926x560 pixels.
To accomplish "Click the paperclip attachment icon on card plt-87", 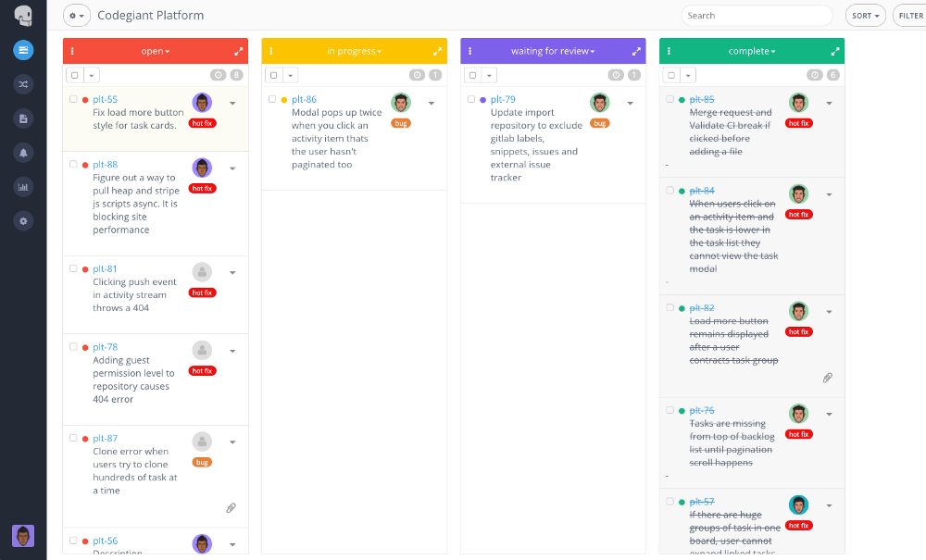I will [231, 508].
